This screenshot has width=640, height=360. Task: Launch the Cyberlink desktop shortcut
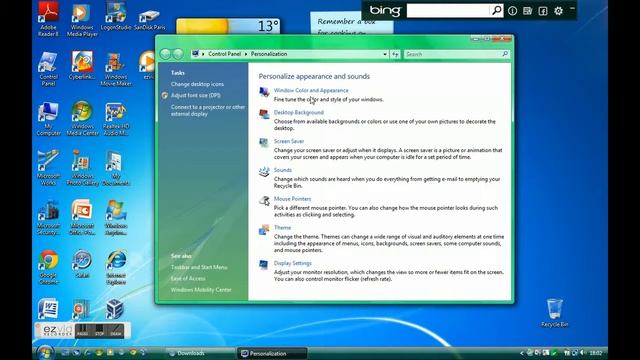[82, 65]
